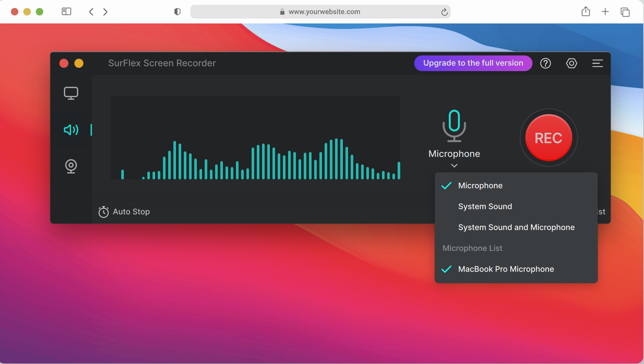Click the Auto Stop timer icon

[103, 212]
